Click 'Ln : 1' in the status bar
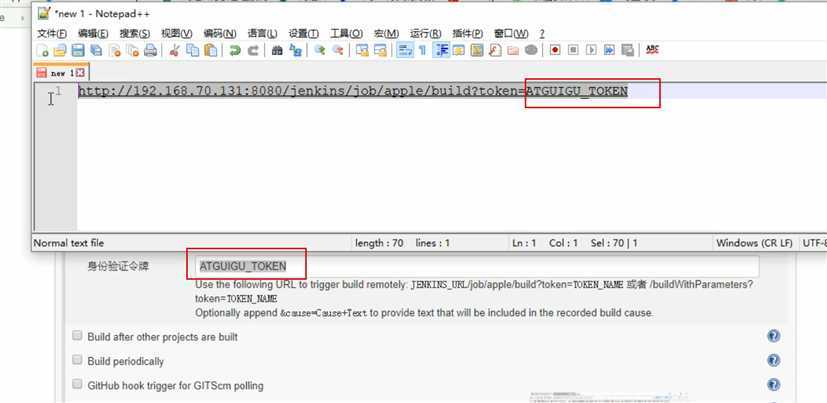This screenshot has height=403, width=827. pyautogui.click(x=524, y=243)
